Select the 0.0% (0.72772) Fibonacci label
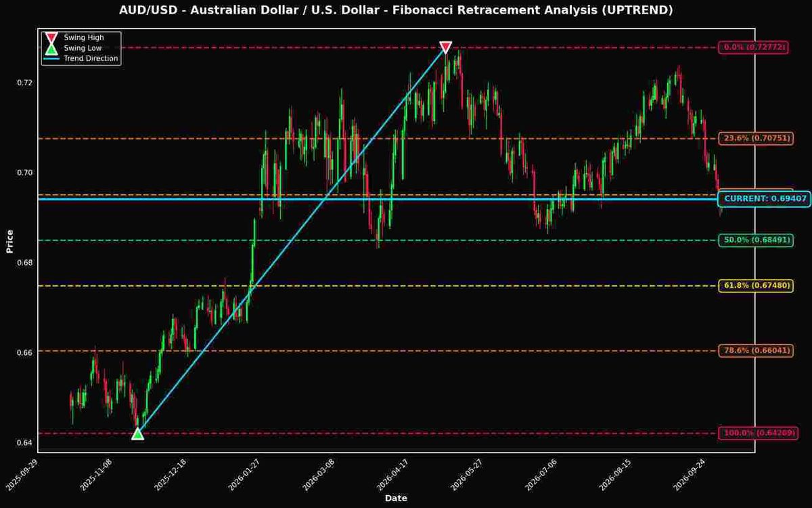This screenshot has height=508, width=812. click(754, 47)
